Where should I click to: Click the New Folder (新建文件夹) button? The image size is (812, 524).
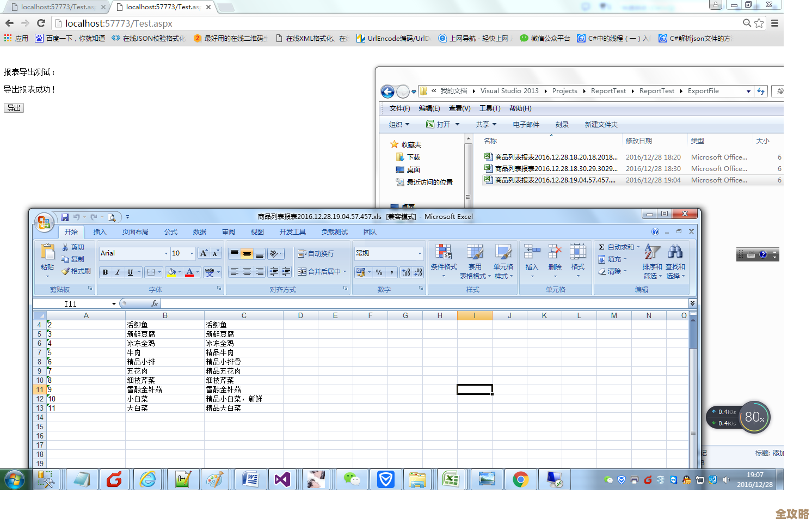(601, 125)
